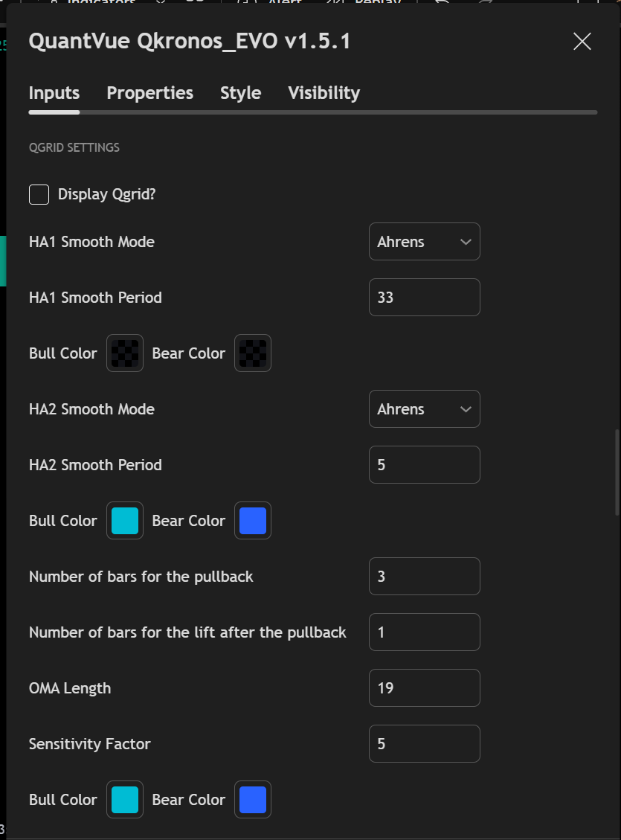The width and height of the screenshot is (621, 840).
Task: Click the Number of bars for the pullback field
Action: coord(424,577)
